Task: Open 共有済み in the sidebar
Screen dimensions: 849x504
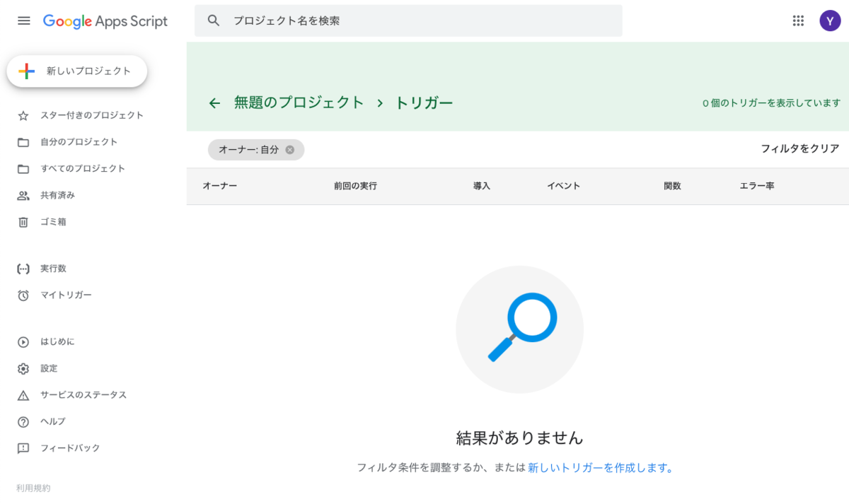Action: (x=67, y=195)
